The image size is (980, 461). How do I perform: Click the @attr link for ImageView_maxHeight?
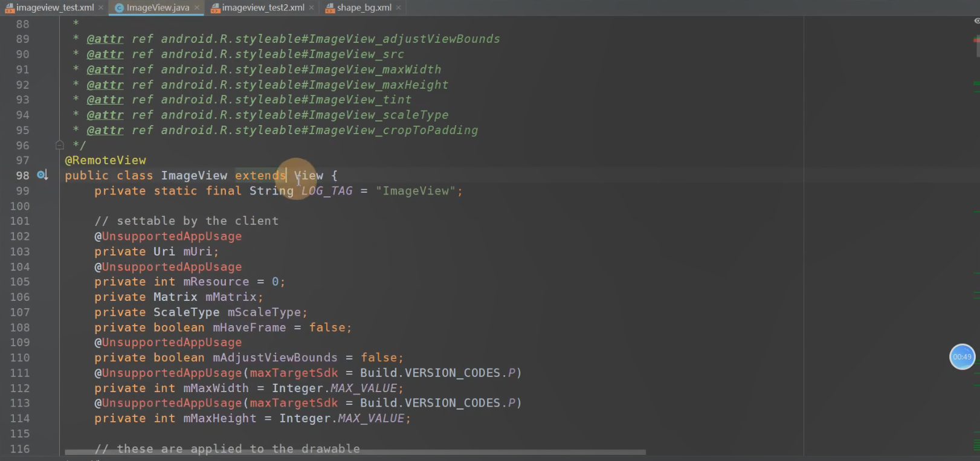point(105,85)
